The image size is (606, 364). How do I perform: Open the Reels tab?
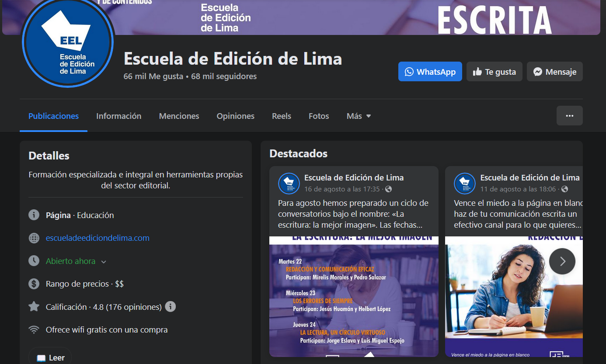pos(281,116)
